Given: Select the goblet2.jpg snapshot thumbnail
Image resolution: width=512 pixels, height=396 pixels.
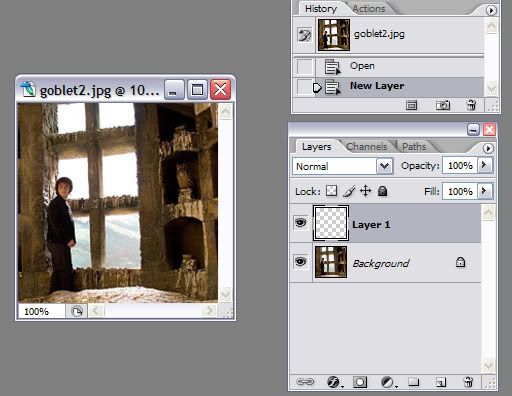Looking at the screenshot, I should [x=334, y=35].
